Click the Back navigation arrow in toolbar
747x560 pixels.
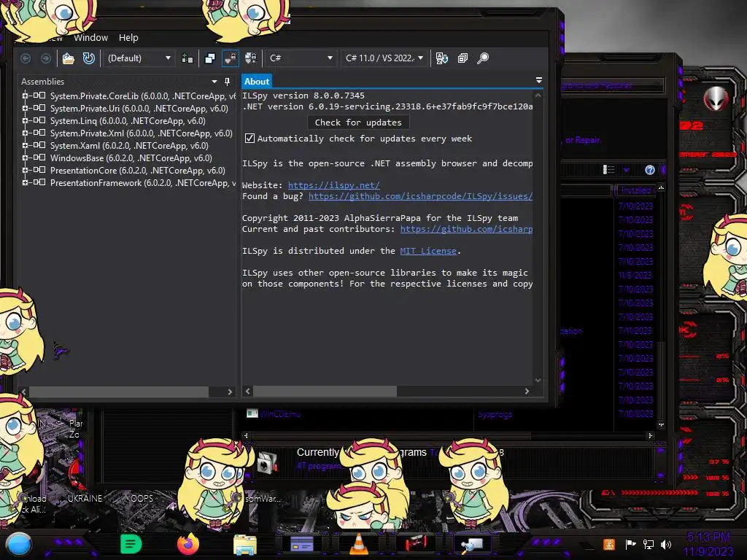[26, 58]
